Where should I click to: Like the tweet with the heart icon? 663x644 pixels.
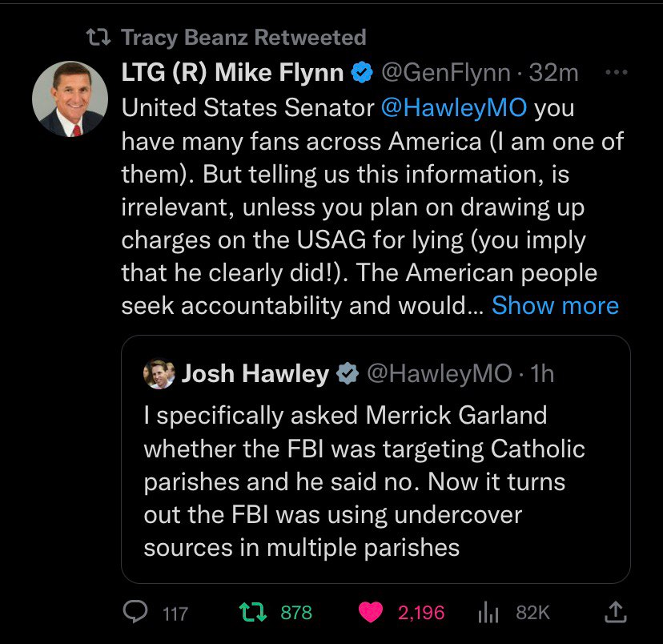click(x=371, y=613)
